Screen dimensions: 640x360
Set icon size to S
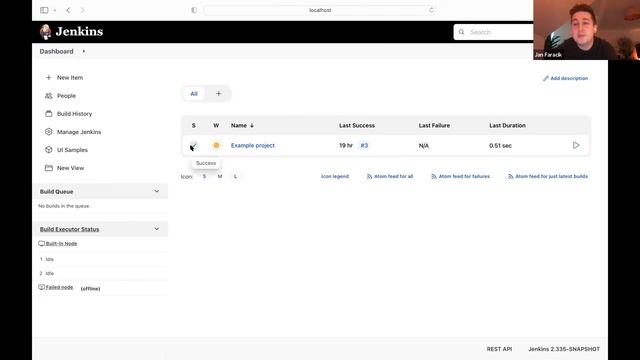(204, 176)
